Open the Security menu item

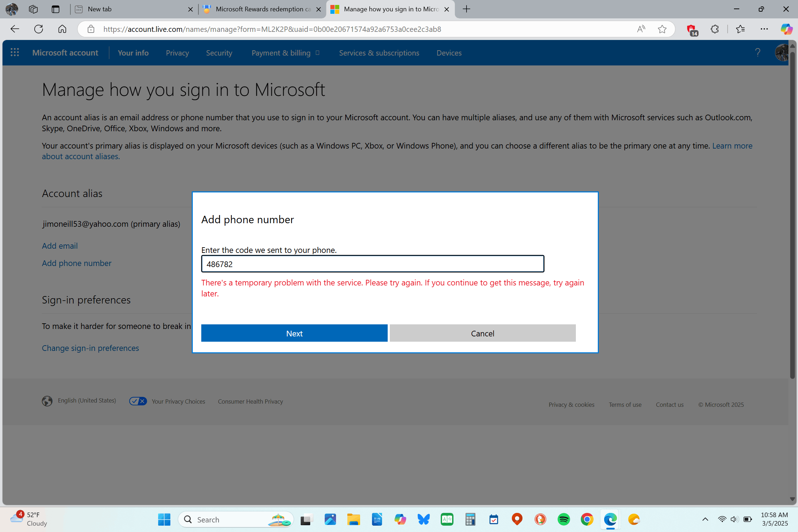219,53
